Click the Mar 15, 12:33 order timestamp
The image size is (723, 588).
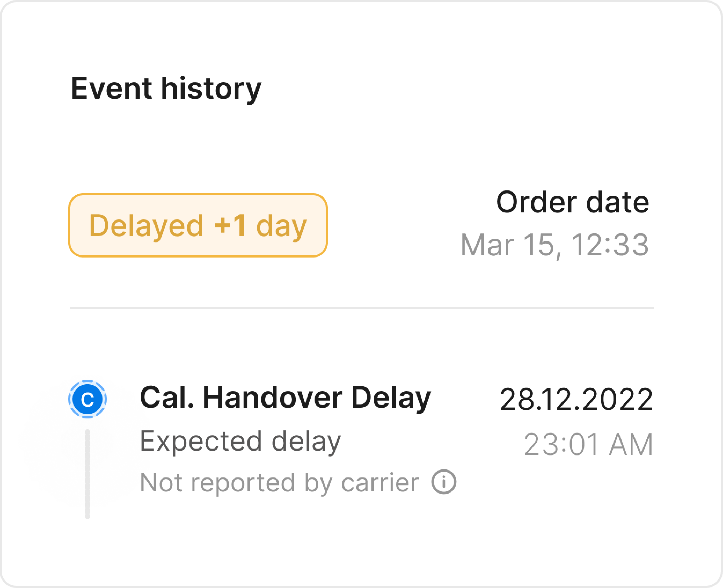pyautogui.click(x=554, y=245)
